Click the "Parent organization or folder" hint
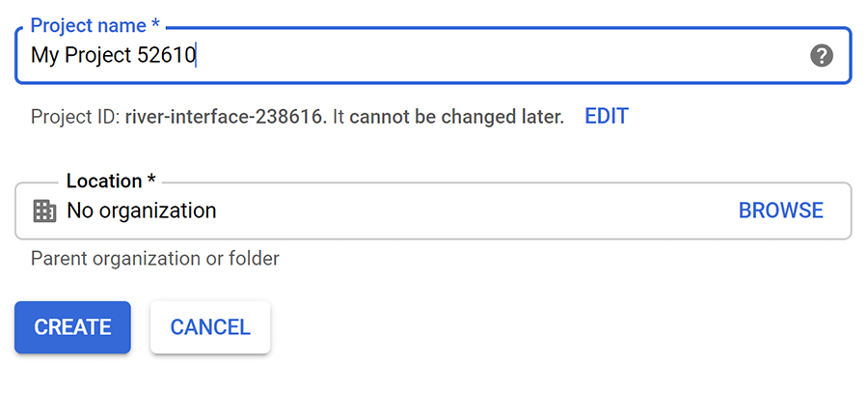The width and height of the screenshot is (868, 393). (x=154, y=259)
